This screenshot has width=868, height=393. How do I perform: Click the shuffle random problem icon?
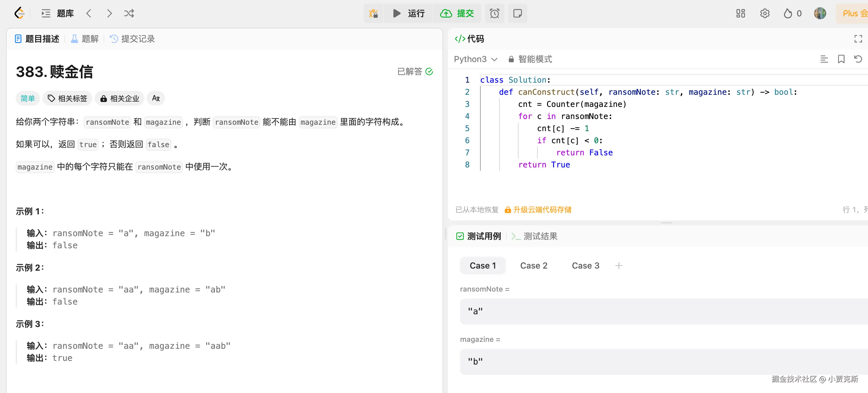[129, 13]
